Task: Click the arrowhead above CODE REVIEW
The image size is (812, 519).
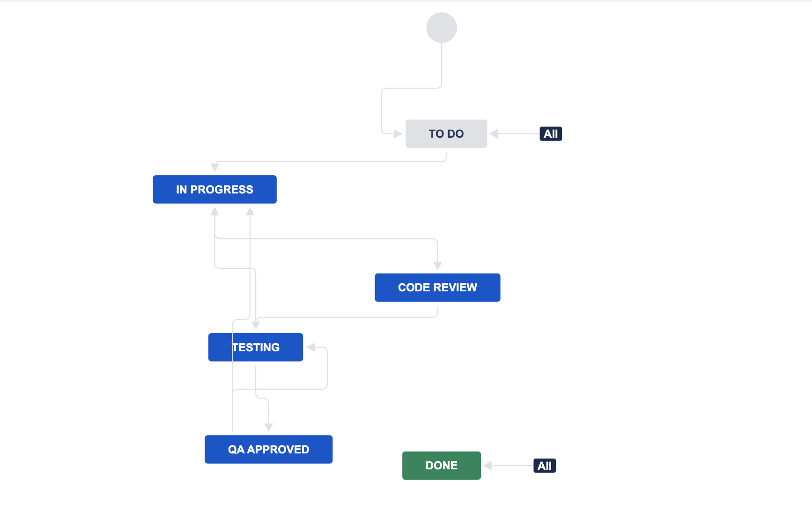Action: coord(437,266)
